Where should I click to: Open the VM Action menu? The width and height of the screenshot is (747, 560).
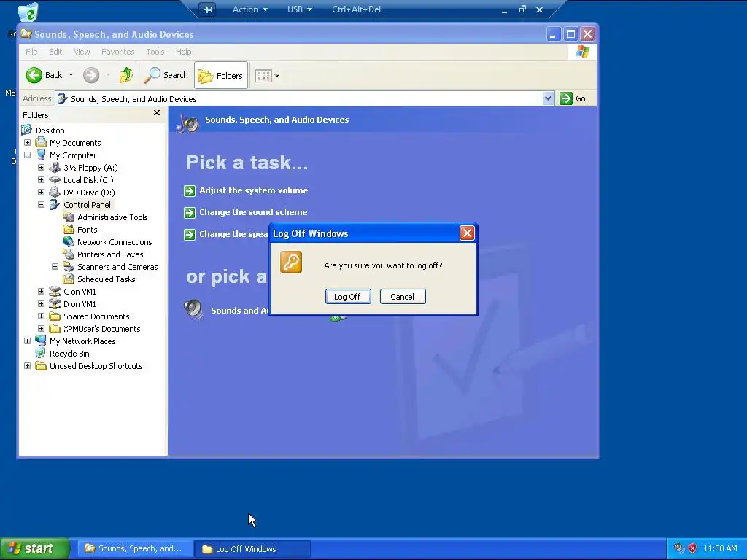tap(249, 9)
